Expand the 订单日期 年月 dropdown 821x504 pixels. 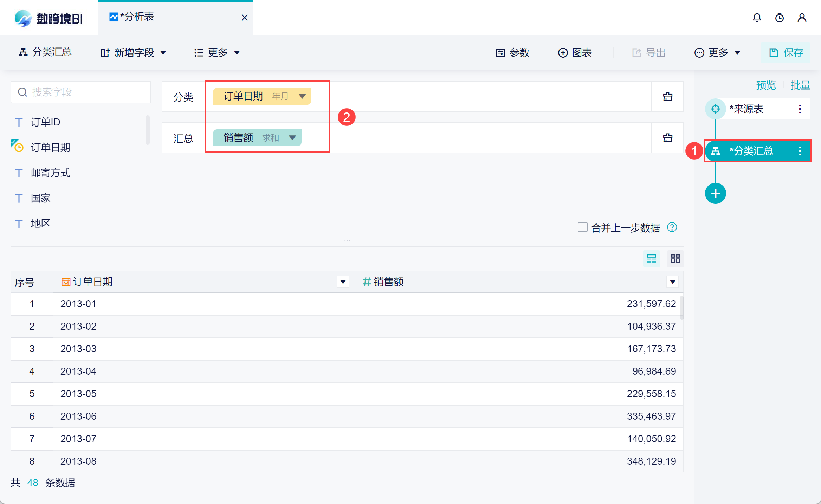click(x=302, y=96)
